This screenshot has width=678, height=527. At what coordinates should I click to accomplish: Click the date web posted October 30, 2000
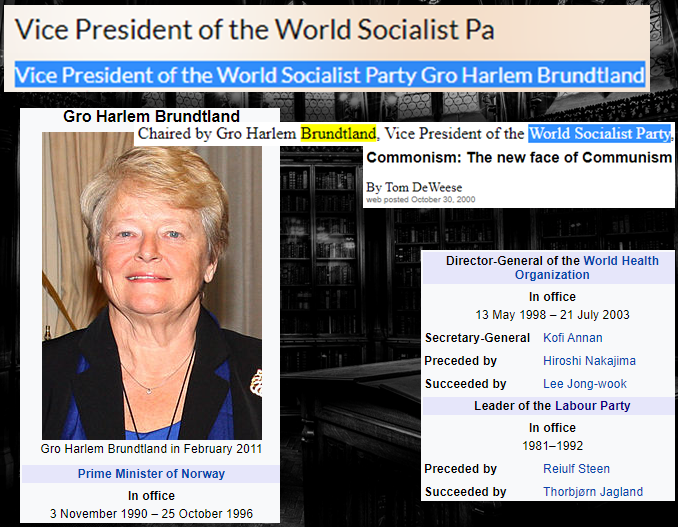(420, 199)
